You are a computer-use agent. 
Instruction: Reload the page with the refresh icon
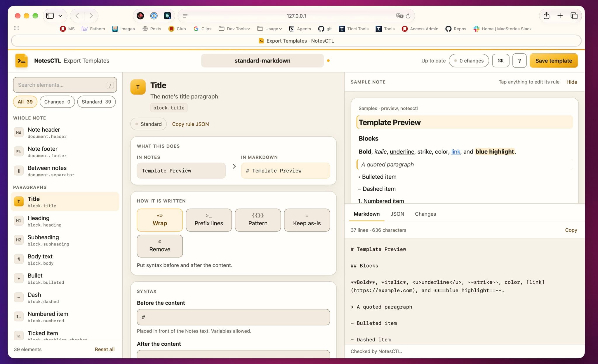coord(408,16)
